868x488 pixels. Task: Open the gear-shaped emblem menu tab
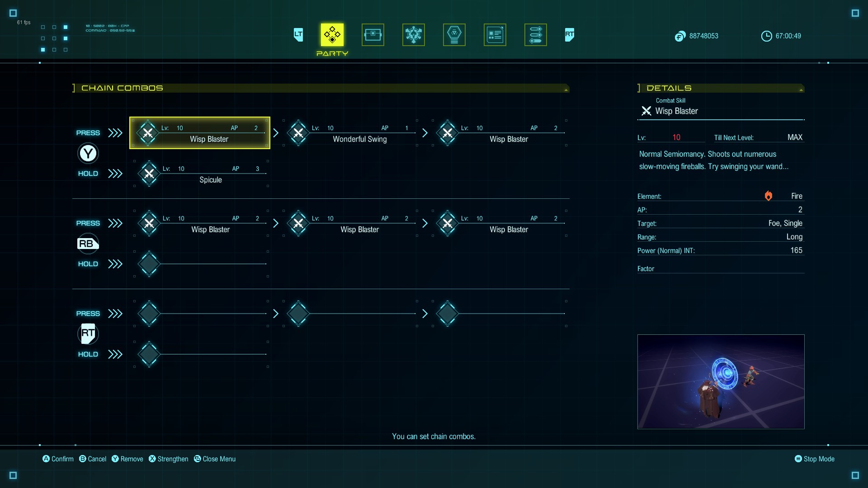(x=413, y=35)
